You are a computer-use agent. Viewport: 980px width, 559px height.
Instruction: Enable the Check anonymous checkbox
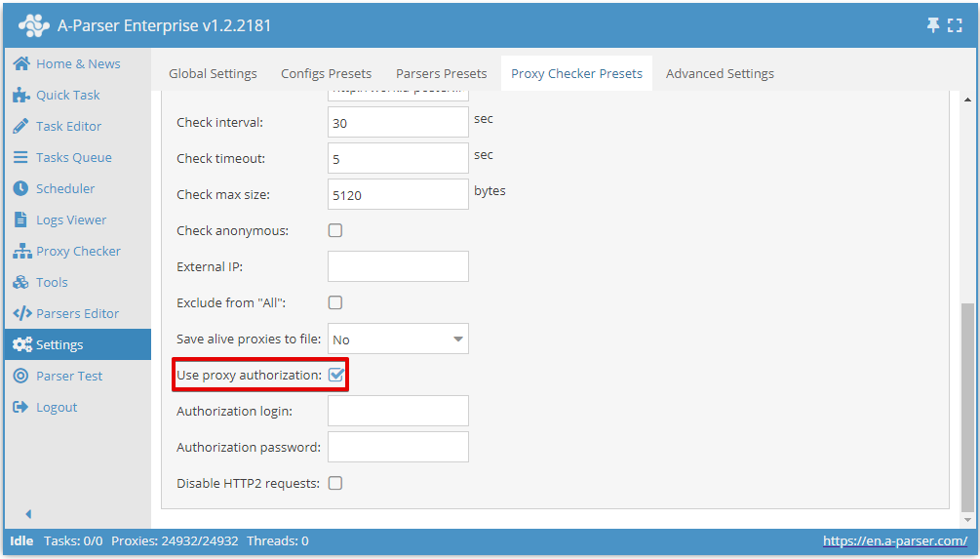click(x=335, y=231)
